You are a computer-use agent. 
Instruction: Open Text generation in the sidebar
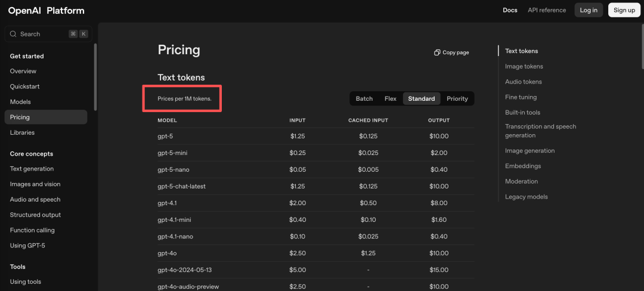[x=32, y=169]
